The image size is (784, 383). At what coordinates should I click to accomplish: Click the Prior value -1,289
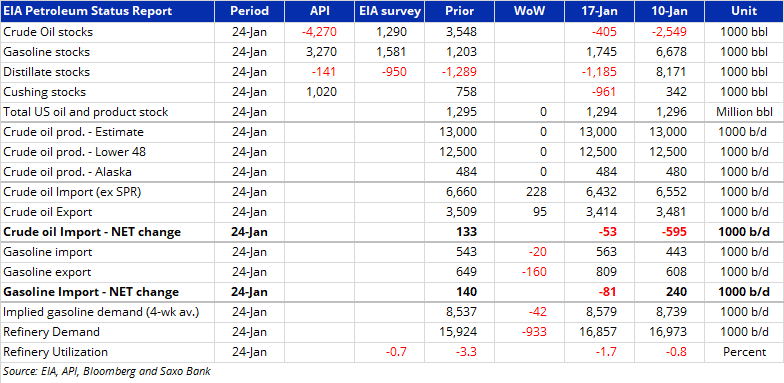tap(459, 72)
